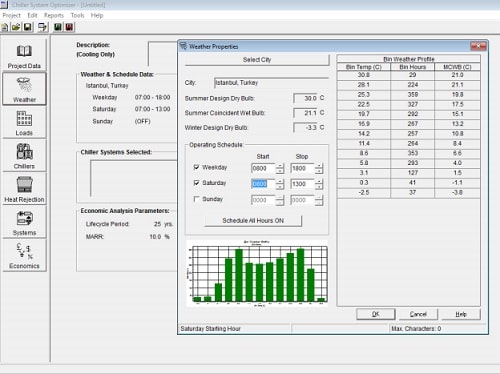This screenshot has height=374, width=500.
Task: Open the Help menu
Action: 97,15
